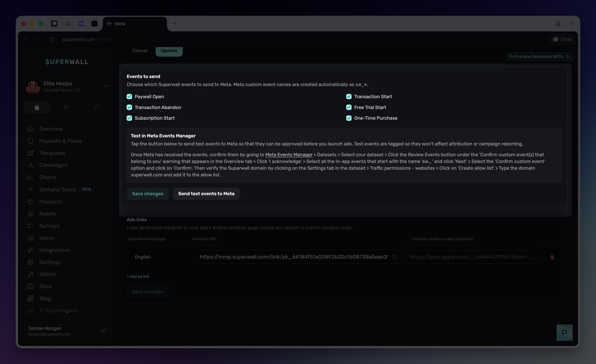Click the Elite Hoops app avatar
Image resolution: width=596 pixels, height=364 pixels.
pyautogui.click(x=33, y=86)
